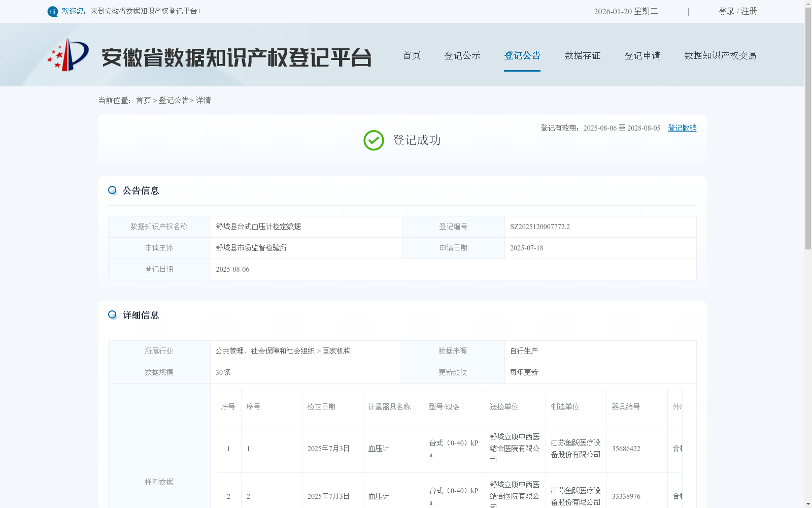Click the 详细信息 section bullet icon

click(x=113, y=315)
